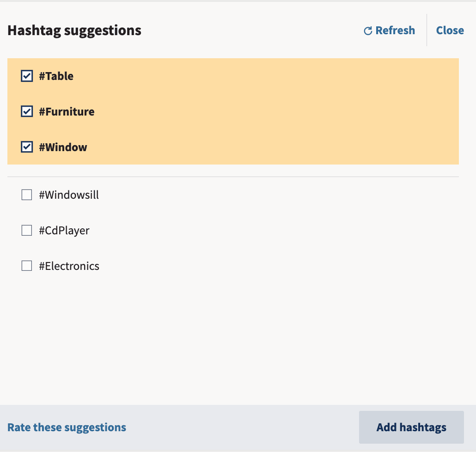Click the #Windowsill label text
This screenshot has height=452, width=476.
pos(69,195)
